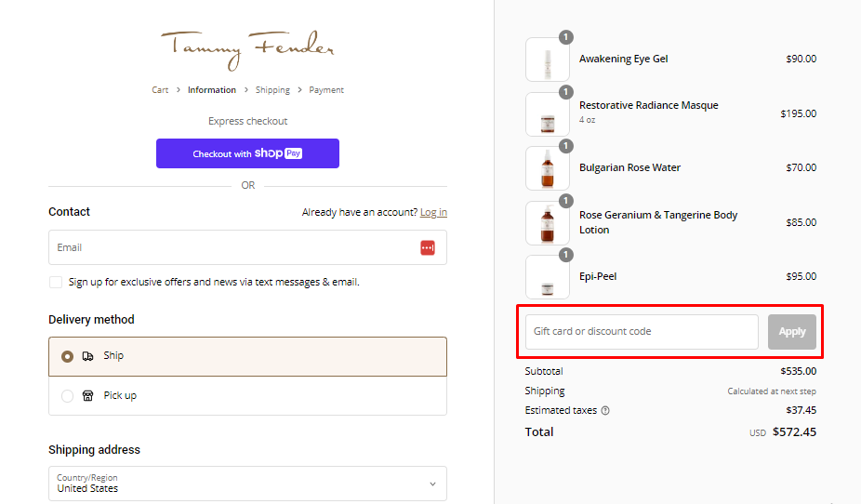Select the Pick up delivery radio button
Viewport: 861px width, 504px height.
67,396
